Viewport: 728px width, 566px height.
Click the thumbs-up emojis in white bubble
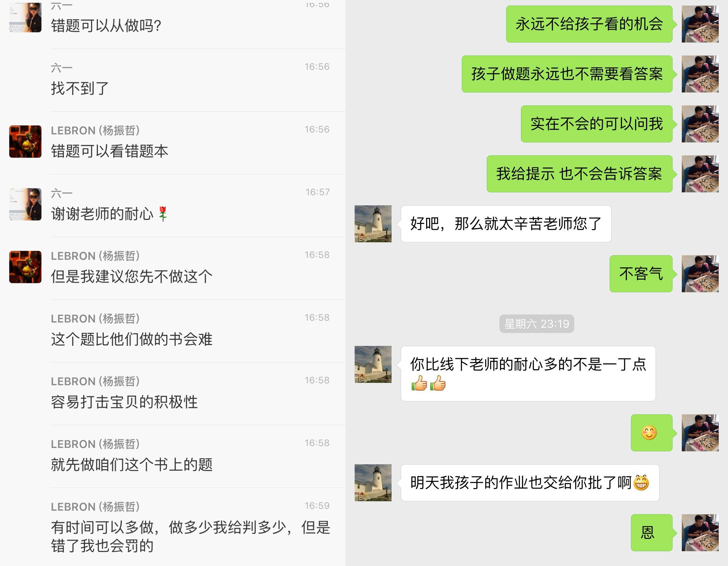[x=428, y=383]
